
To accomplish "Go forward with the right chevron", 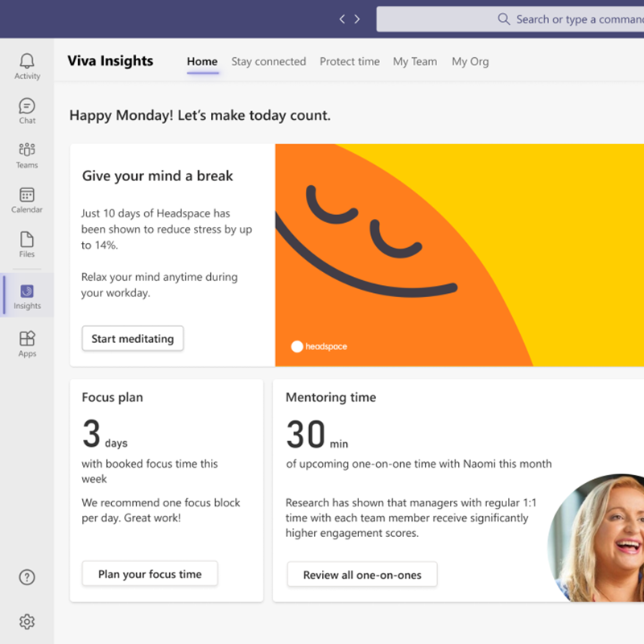I will point(357,19).
